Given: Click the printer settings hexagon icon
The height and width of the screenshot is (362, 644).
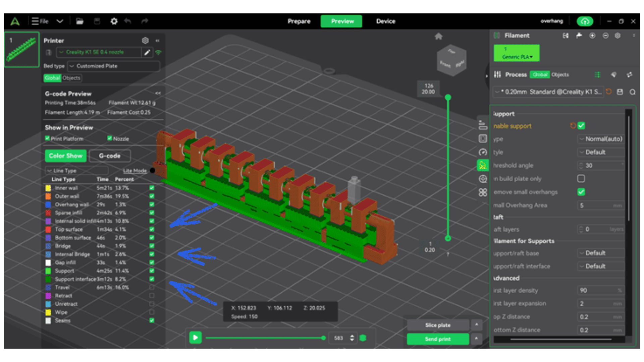Looking at the screenshot, I should coord(145,41).
